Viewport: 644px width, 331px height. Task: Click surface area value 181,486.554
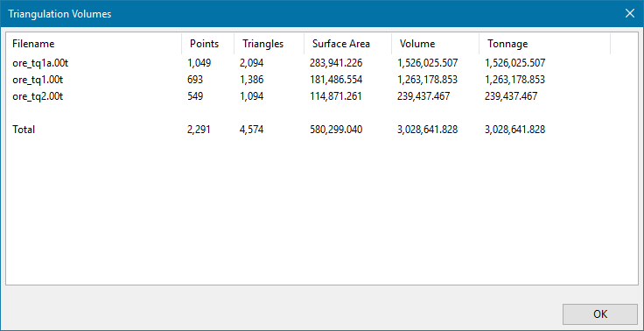pyautogui.click(x=336, y=80)
